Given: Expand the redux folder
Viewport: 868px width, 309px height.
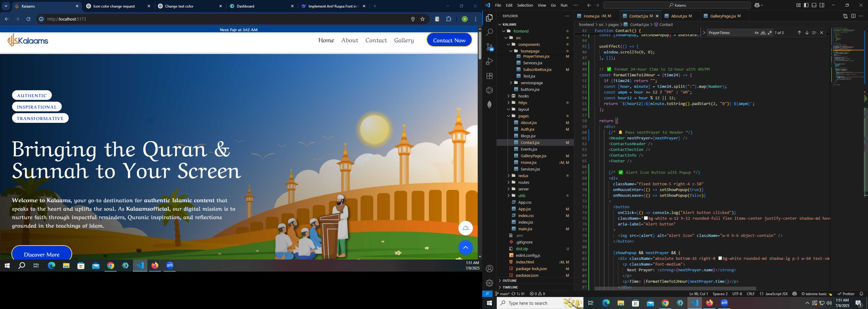Looking at the screenshot, I should point(508,176).
